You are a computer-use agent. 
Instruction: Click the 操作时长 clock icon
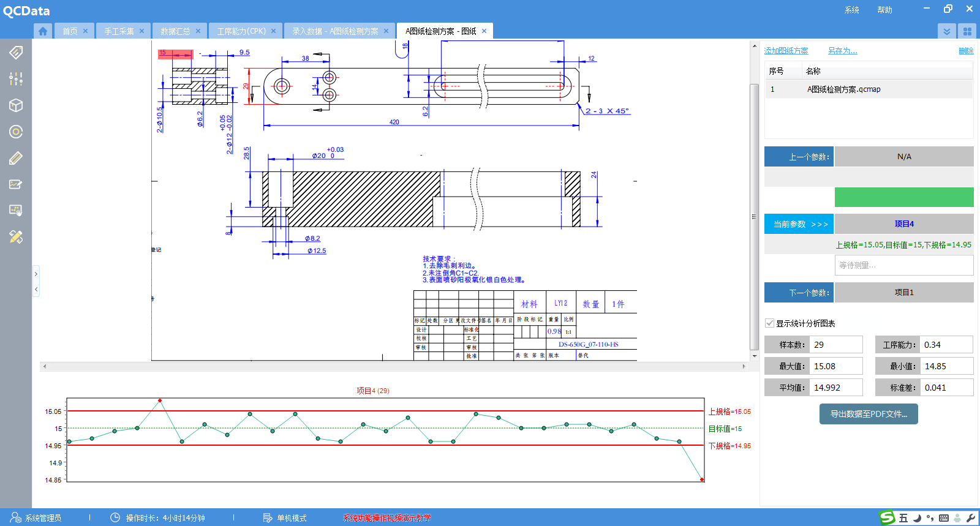[115, 517]
